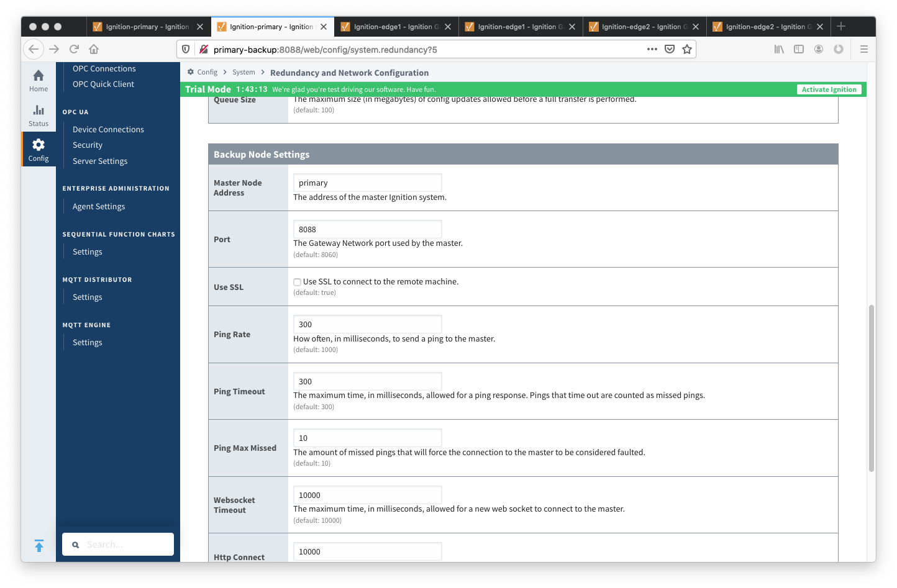Click the browser forward arrow
Screen dimensions: 897x588
coord(54,49)
